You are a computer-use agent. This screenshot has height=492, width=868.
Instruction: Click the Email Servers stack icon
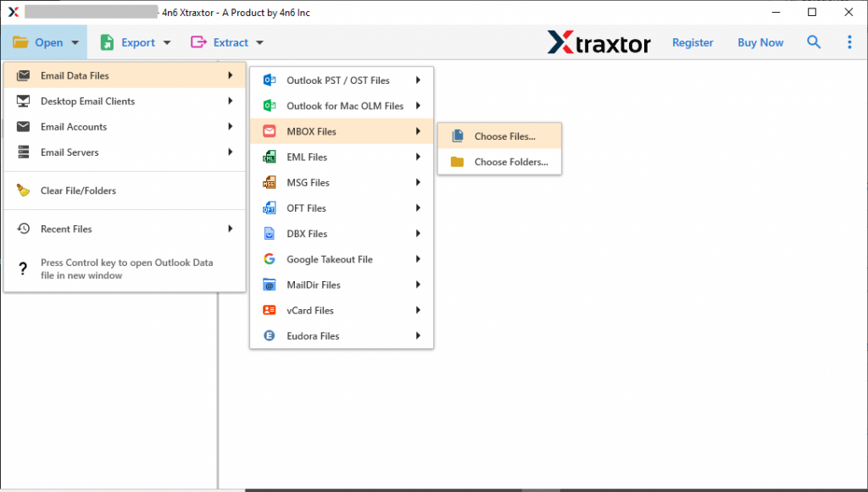(x=23, y=152)
